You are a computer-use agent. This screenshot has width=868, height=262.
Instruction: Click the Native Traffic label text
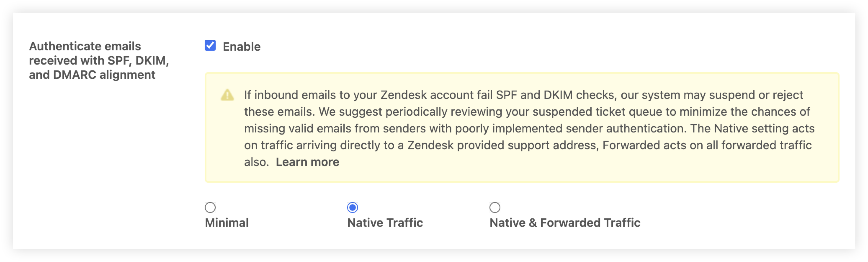385,223
